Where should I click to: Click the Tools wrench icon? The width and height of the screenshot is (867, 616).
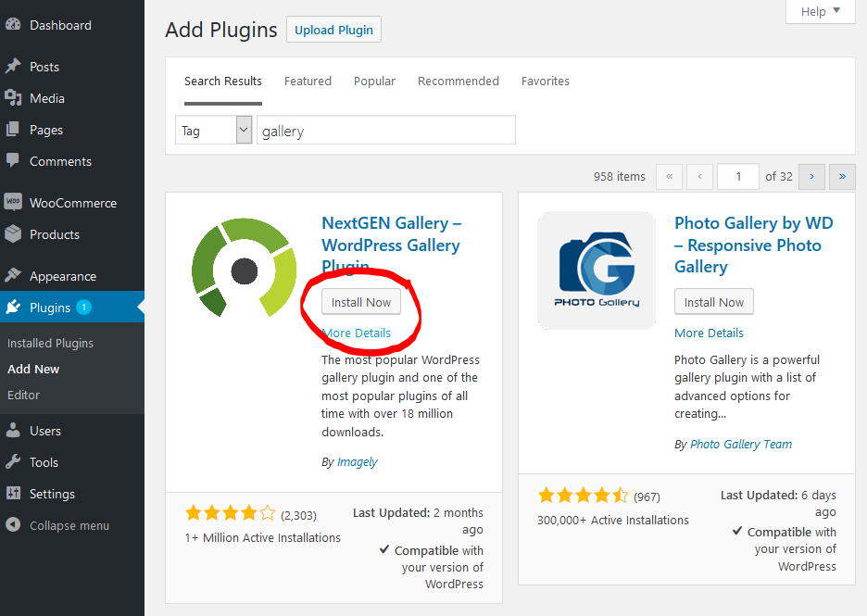(x=13, y=461)
